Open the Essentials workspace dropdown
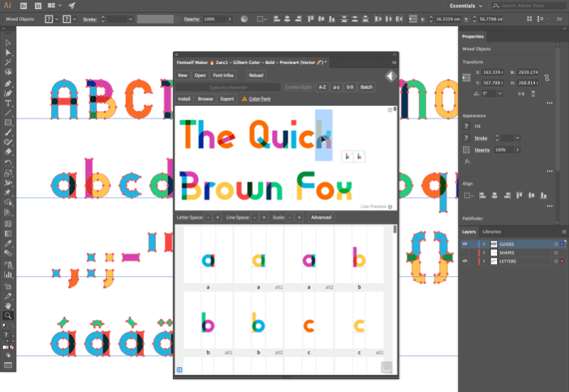The width and height of the screenshot is (569, 392). tap(466, 6)
